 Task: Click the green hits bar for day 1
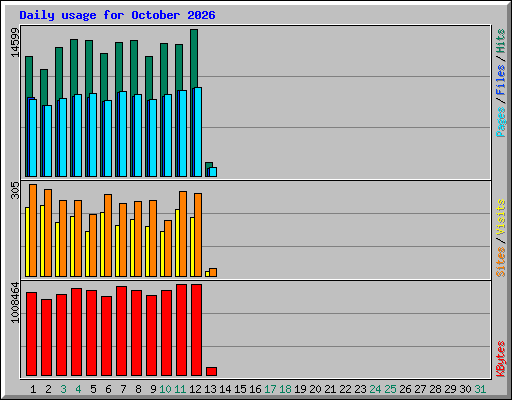29,77
